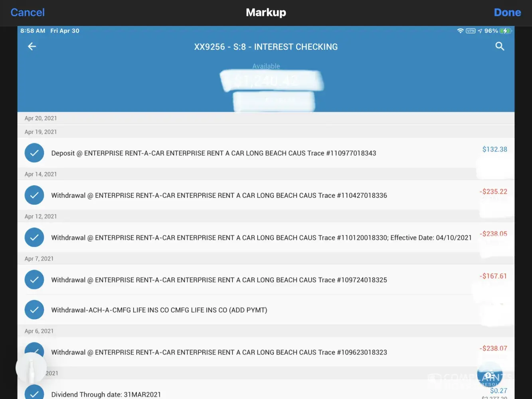
Task: Tap the battery charging icon
Action: click(505, 31)
